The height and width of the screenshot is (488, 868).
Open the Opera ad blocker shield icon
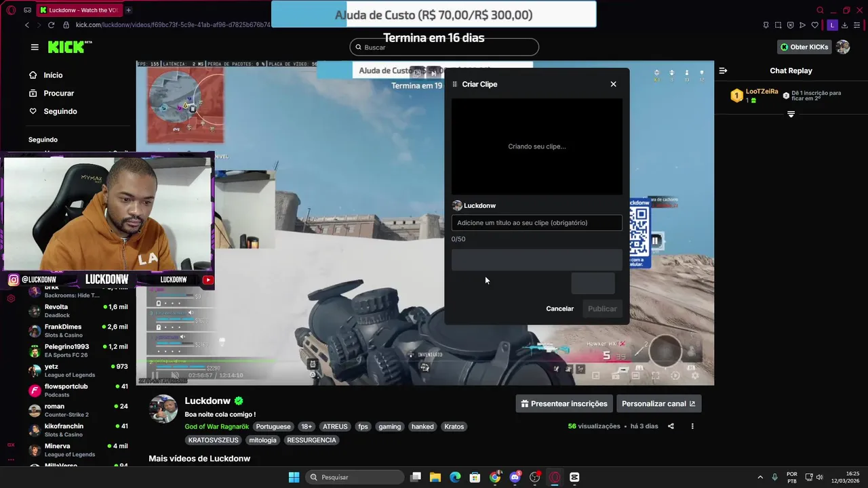pos(790,25)
